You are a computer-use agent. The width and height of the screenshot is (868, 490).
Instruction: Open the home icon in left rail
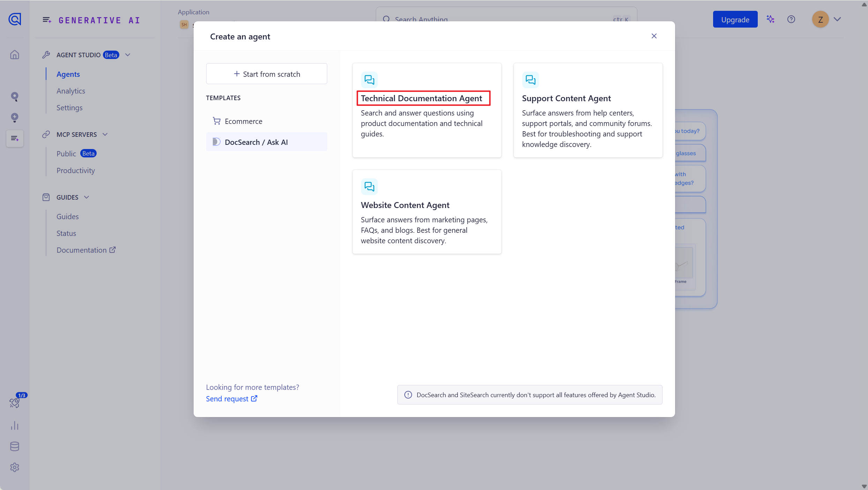click(x=15, y=55)
